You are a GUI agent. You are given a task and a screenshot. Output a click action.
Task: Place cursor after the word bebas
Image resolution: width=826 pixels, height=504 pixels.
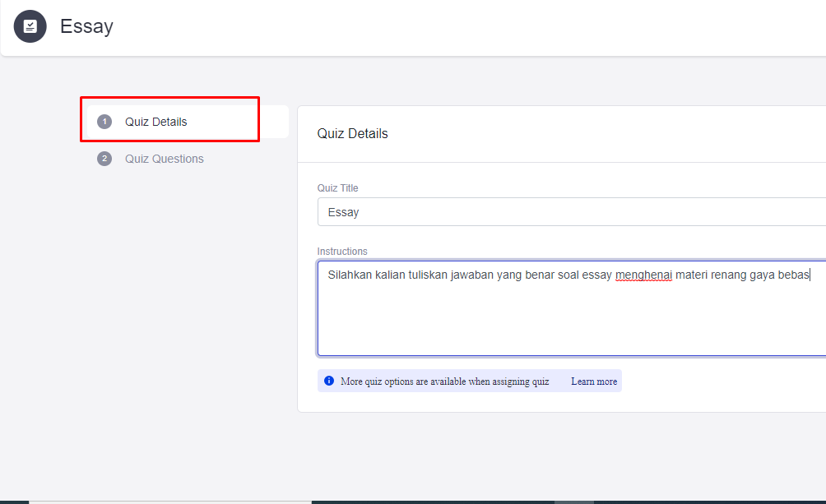coord(811,275)
